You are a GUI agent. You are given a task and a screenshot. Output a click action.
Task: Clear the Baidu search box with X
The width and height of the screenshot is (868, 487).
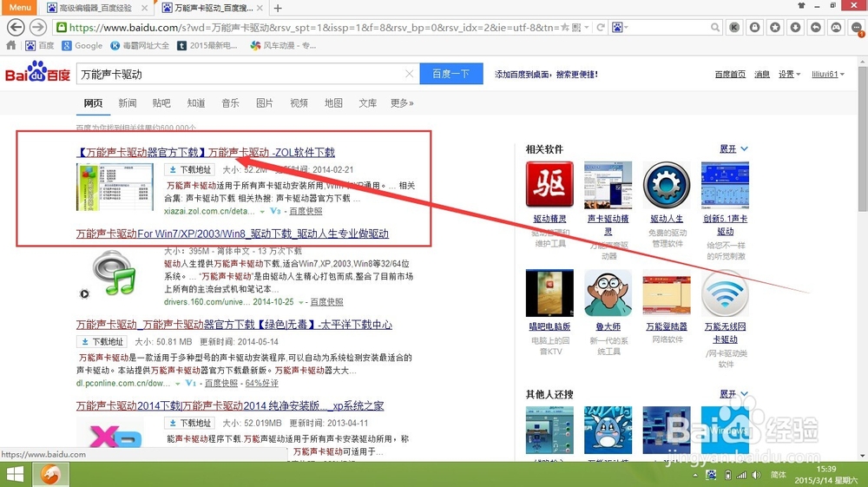pos(409,74)
